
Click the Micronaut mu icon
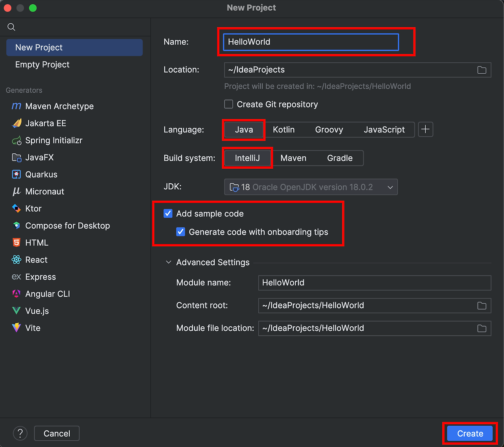17,192
